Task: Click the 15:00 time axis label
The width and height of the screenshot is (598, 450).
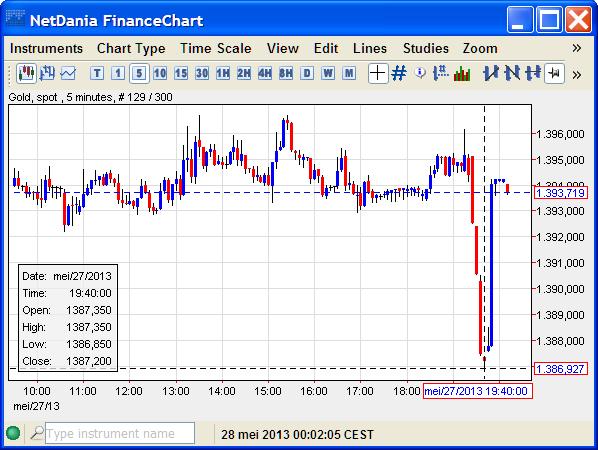Action: coord(268,391)
